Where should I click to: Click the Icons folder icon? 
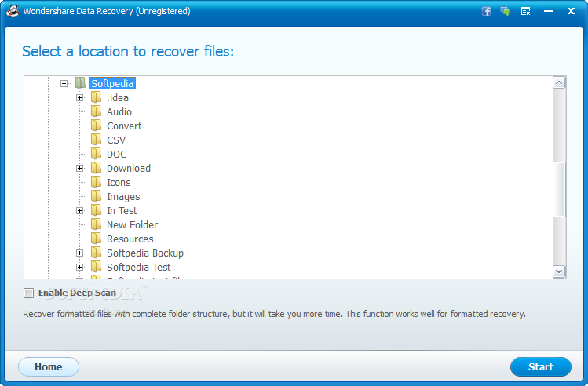(x=96, y=182)
